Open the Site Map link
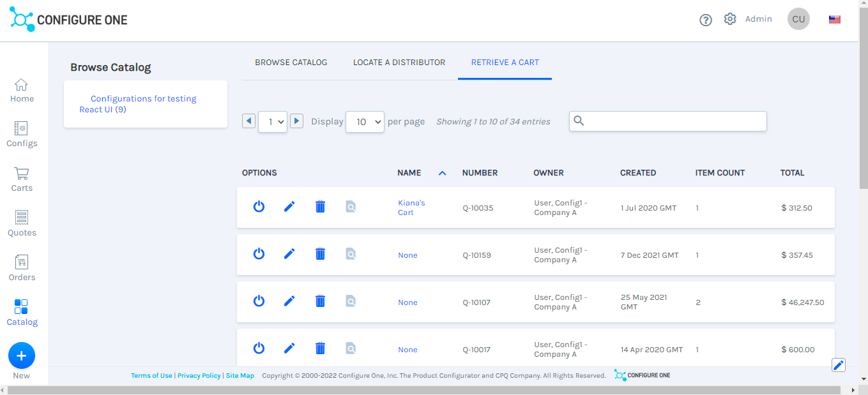The image size is (868, 395). coord(240,376)
